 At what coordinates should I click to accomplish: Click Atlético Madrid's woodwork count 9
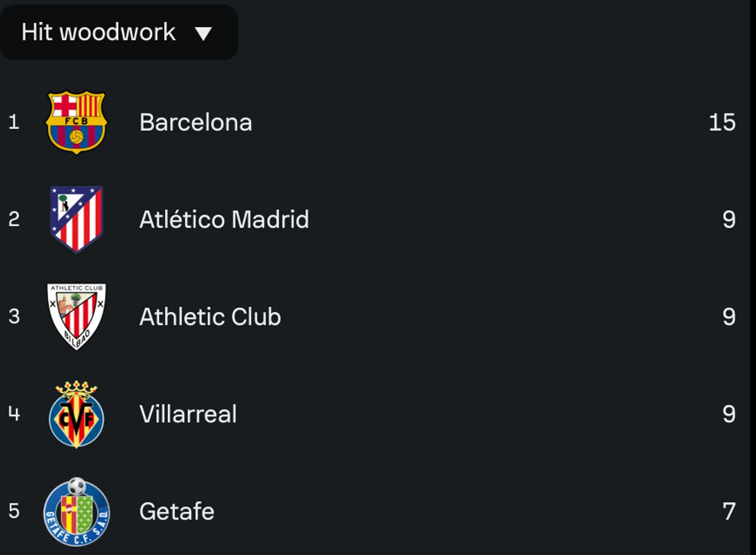coord(729,220)
